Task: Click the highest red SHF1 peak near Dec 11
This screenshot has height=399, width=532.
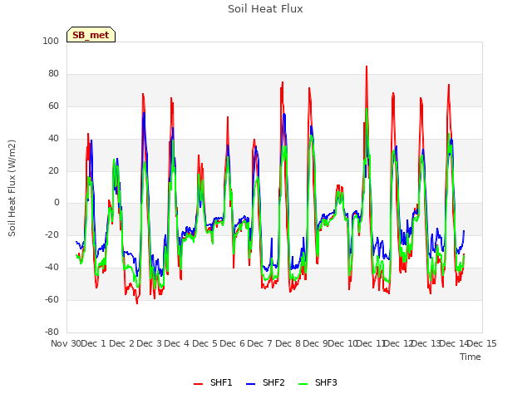Action: (367, 66)
